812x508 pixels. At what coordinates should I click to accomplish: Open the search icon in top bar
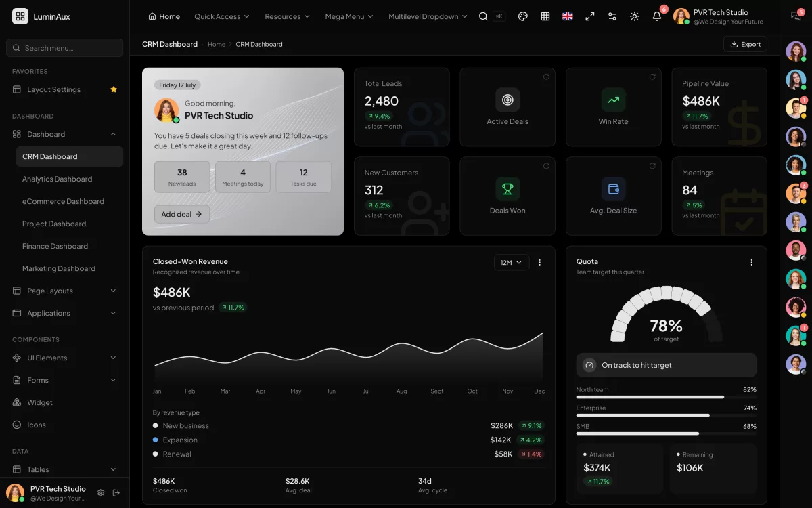(483, 16)
